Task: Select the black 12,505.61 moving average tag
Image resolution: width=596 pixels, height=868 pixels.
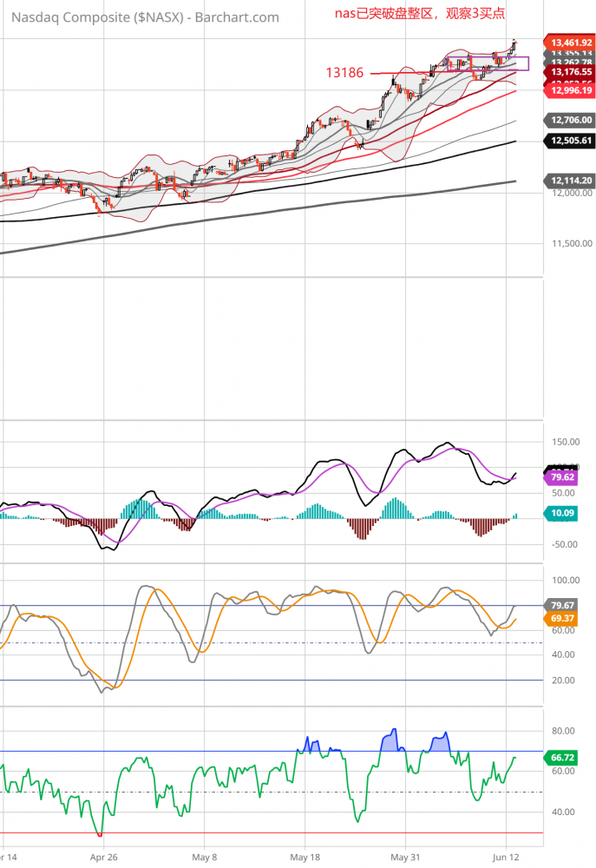Action: (569, 141)
